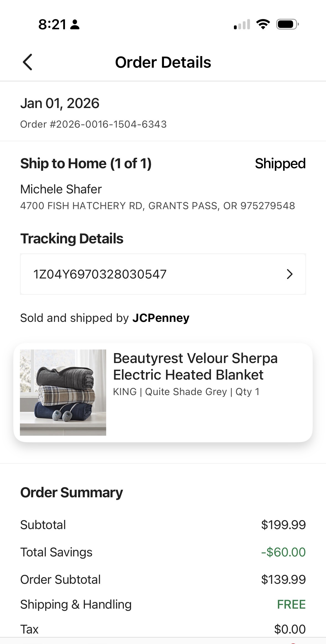Open Beautyrest Velour Sherpa Electric Heated Blanket
326x644 pixels.
pyautogui.click(x=195, y=366)
